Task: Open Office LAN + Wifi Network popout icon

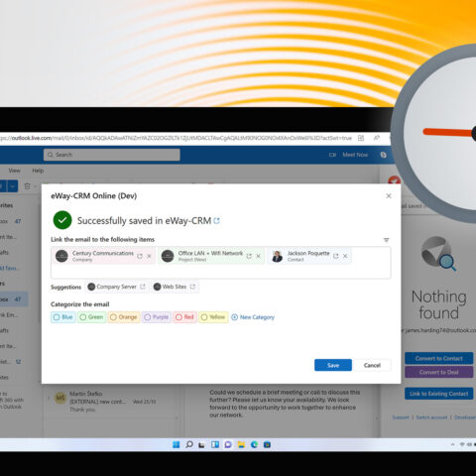Action: [x=249, y=256]
